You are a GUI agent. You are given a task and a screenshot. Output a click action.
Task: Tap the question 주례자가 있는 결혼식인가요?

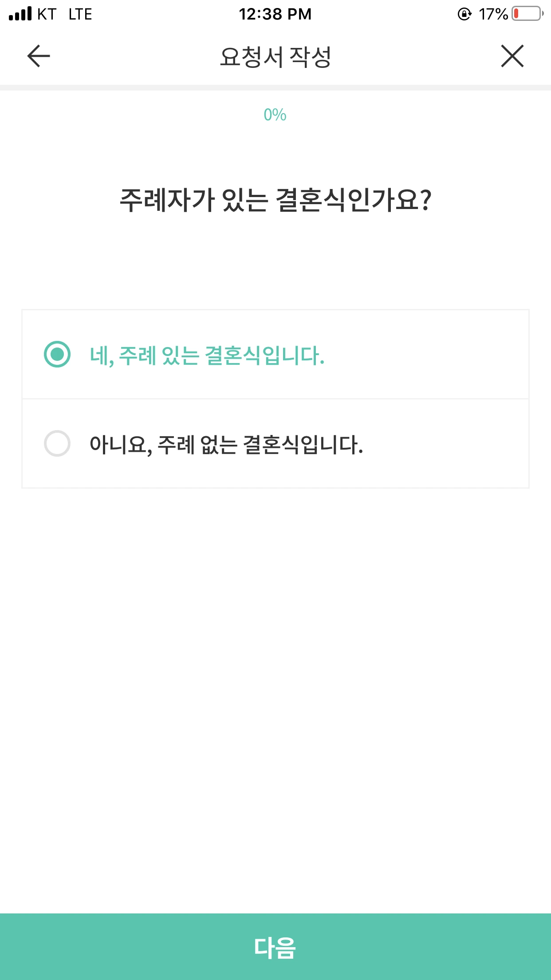tap(275, 200)
